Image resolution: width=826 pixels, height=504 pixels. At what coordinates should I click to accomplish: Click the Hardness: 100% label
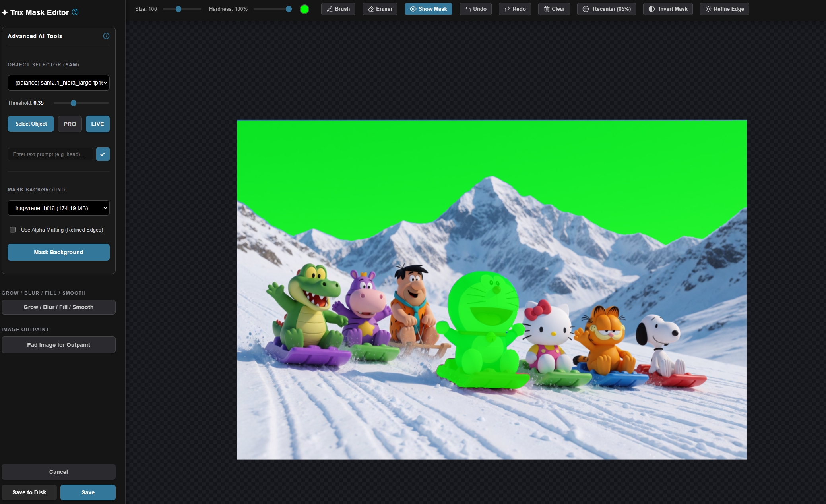228,9
